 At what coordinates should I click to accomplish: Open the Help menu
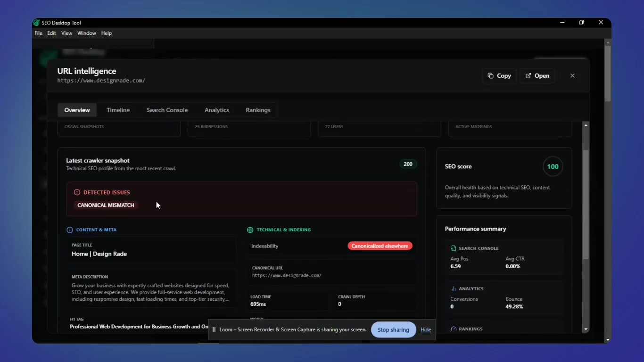pyautogui.click(x=107, y=33)
